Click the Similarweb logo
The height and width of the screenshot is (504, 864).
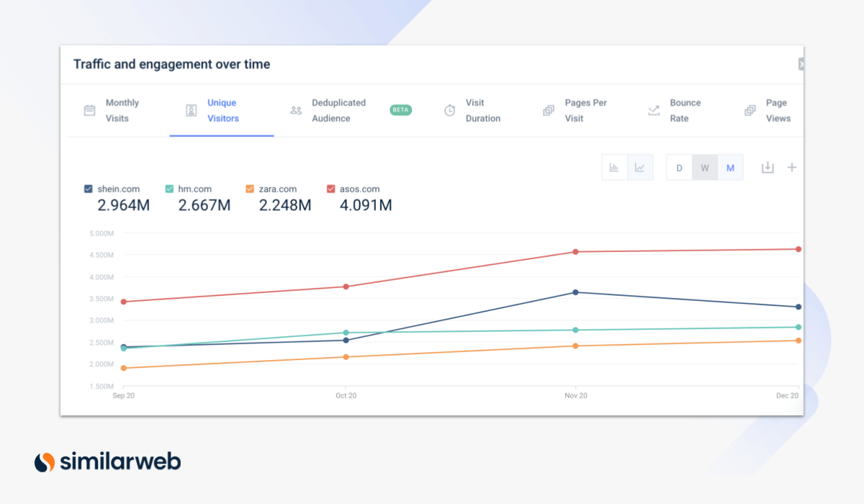(x=107, y=462)
